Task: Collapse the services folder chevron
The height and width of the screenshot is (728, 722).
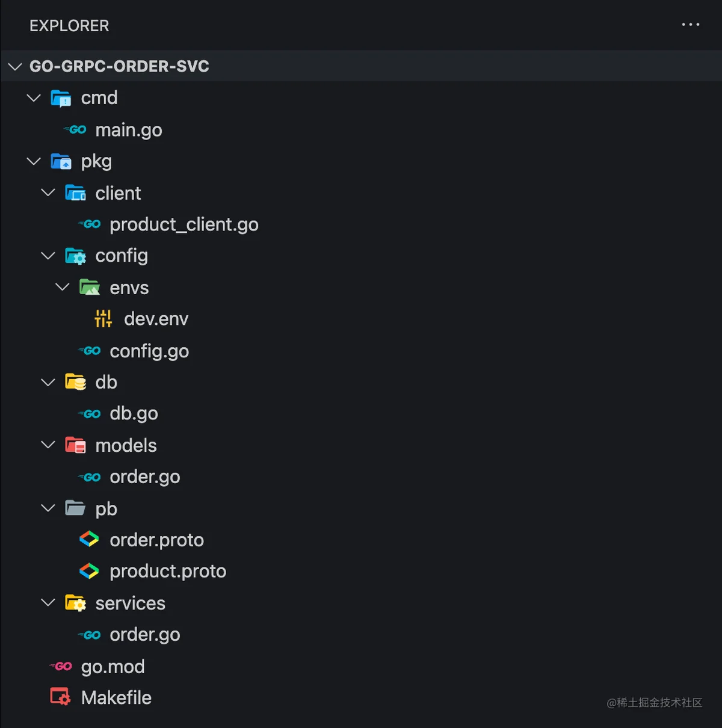Action: point(48,602)
